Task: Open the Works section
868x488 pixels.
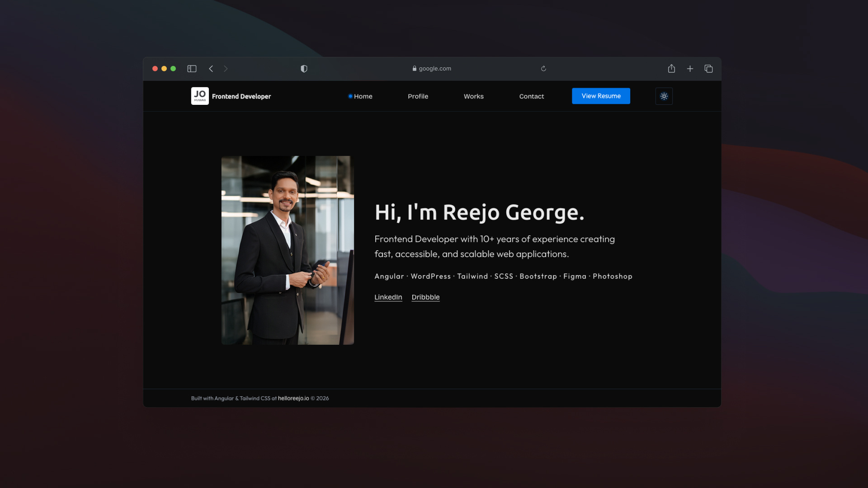Action: (473, 96)
